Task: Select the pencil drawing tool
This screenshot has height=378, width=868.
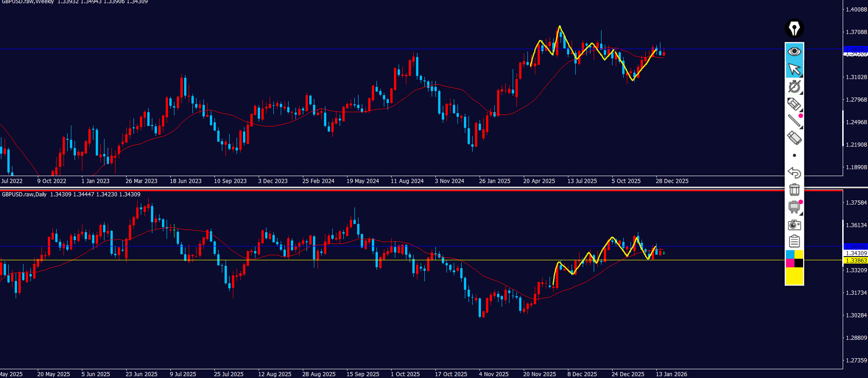Action: point(793,104)
